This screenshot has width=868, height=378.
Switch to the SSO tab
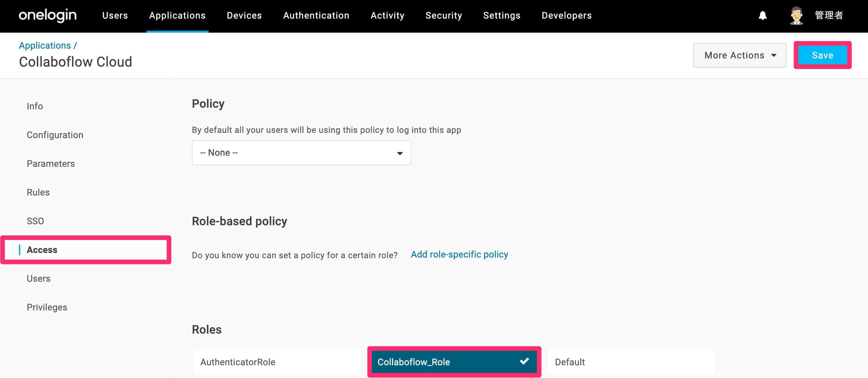point(35,221)
